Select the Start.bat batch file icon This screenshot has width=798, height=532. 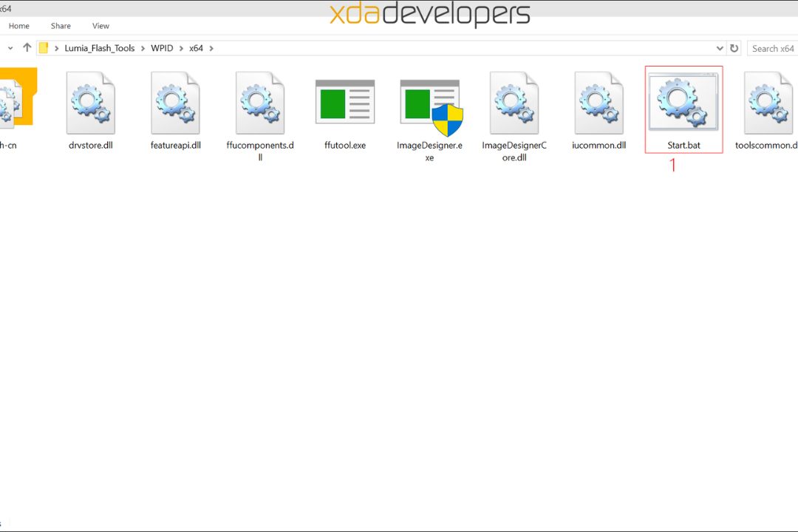click(683, 101)
